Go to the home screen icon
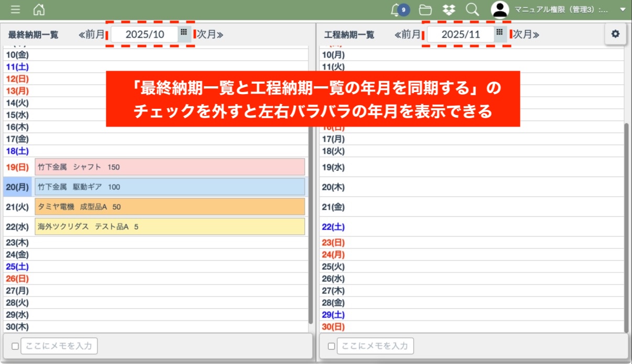The image size is (632, 364). pos(39,9)
